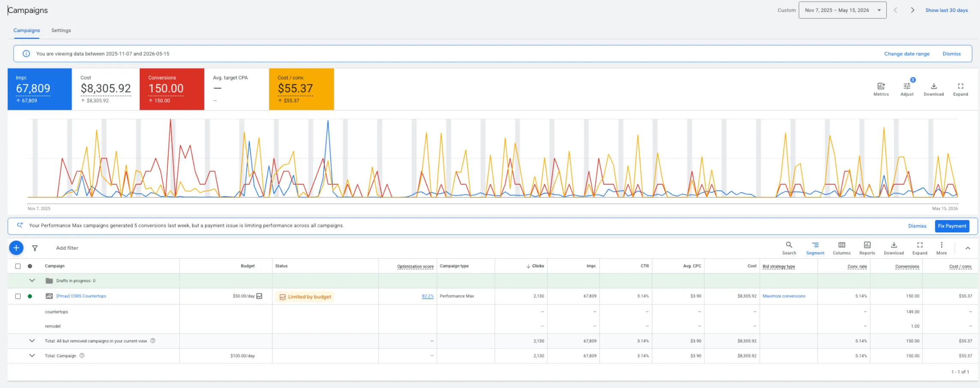Select the Avg. target CPA metric card
Screen dimensions: 980x388
pos(237,89)
